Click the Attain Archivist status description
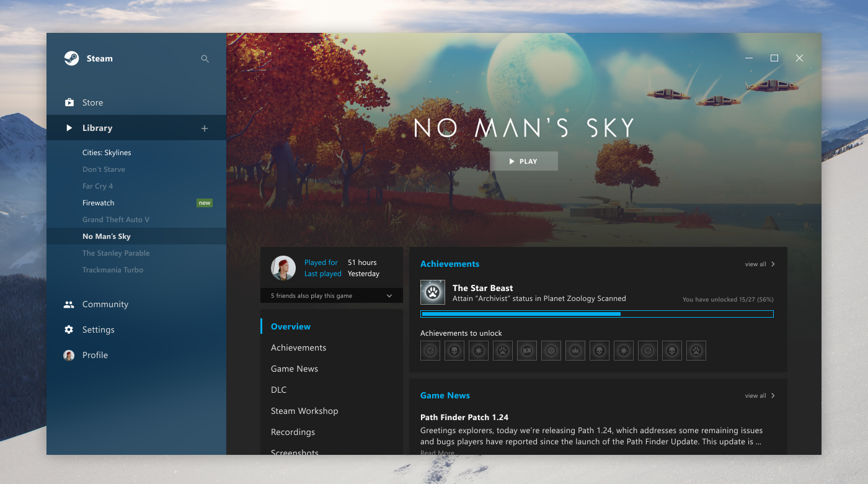Screen dimensions: 868x484 coord(539,298)
